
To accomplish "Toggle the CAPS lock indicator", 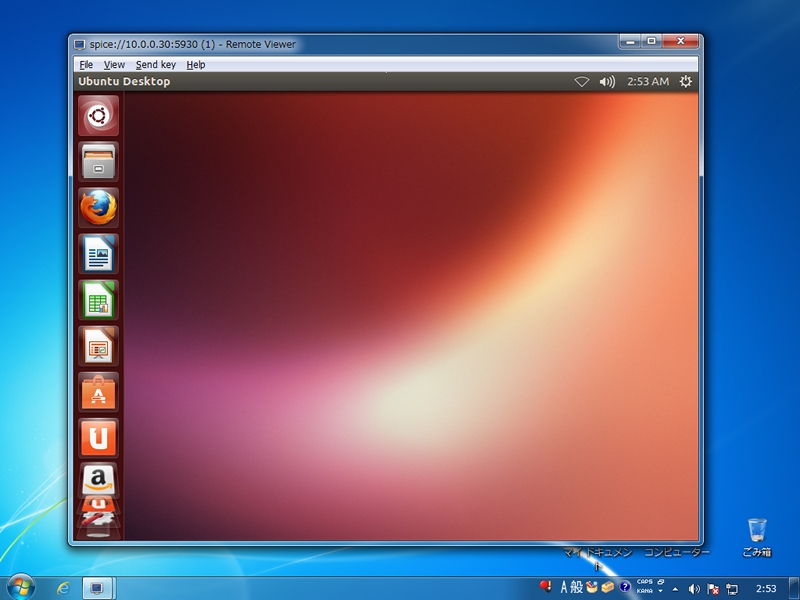I will tap(644, 582).
